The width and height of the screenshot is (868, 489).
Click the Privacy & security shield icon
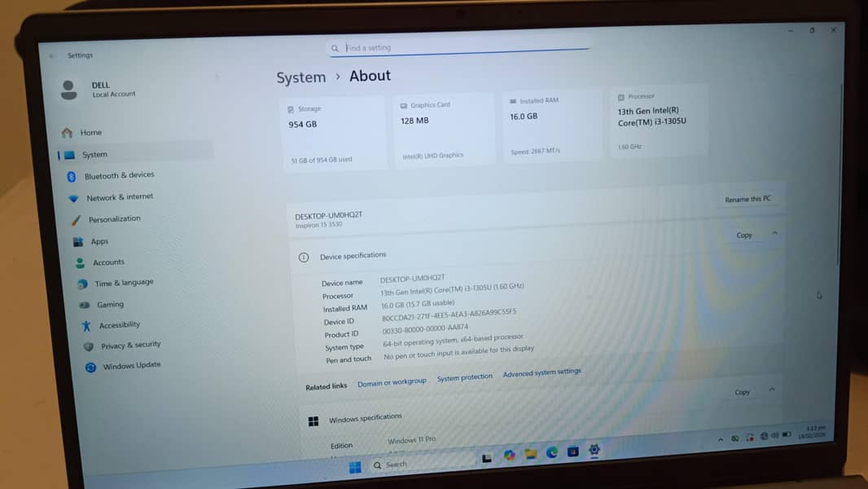(x=88, y=346)
